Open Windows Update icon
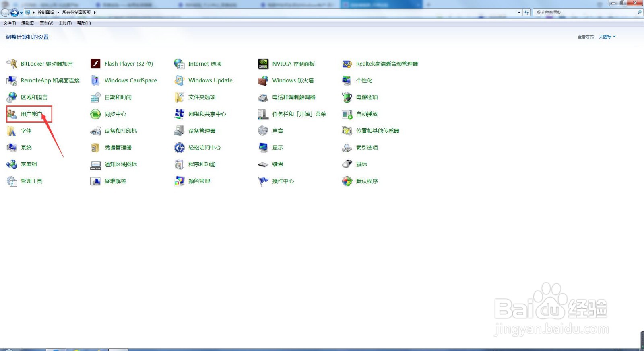Image resolution: width=644 pixels, height=351 pixels. (x=179, y=80)
